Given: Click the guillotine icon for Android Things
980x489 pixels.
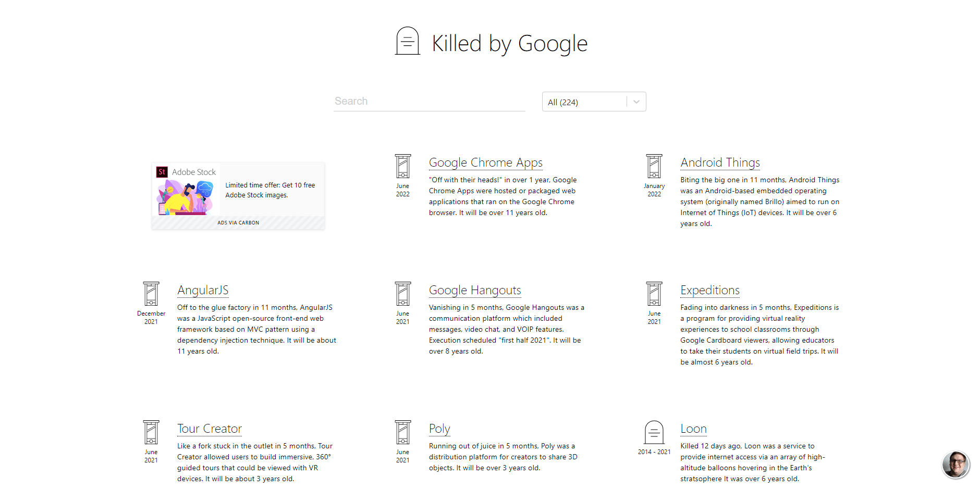Looking at the screenshot, I should 654,166.
